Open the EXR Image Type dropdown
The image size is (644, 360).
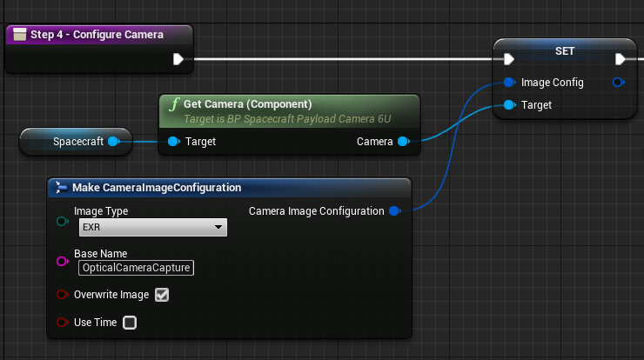[152, 228]
